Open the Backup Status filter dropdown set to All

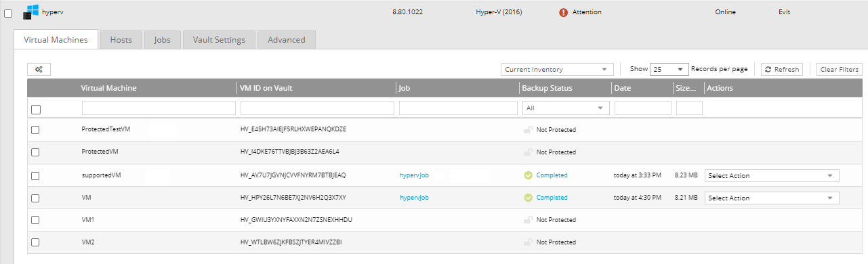[x=565, y=108]
